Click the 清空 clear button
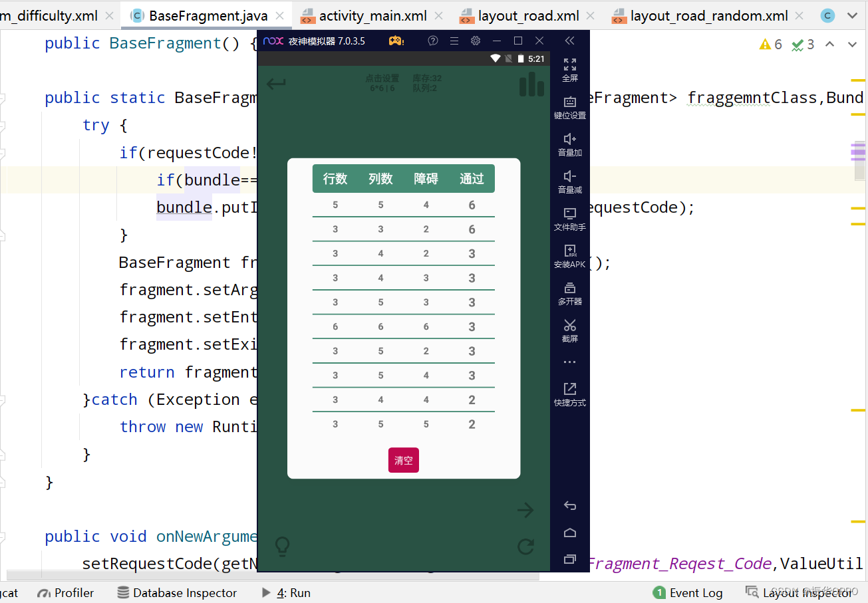The width and height of the screenshot is (868, 603). (404, 460)
